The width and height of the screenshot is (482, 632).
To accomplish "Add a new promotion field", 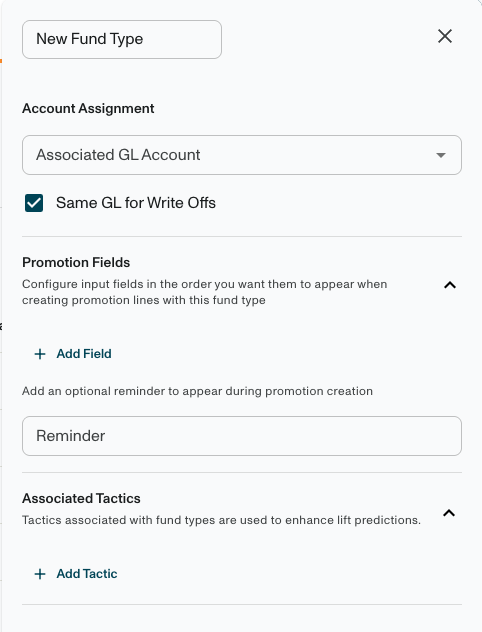I will point(73,354).
